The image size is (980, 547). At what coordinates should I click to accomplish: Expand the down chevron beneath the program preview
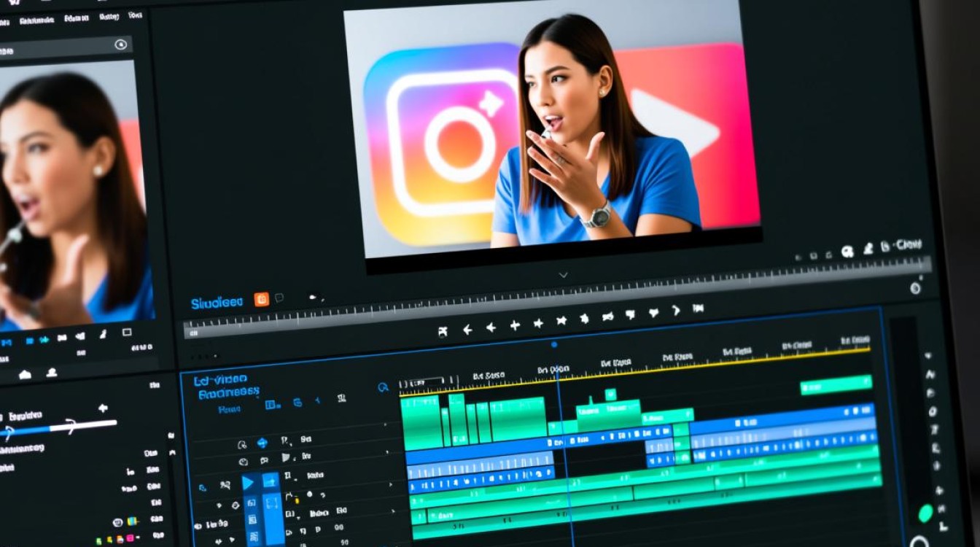click(563, 275)
